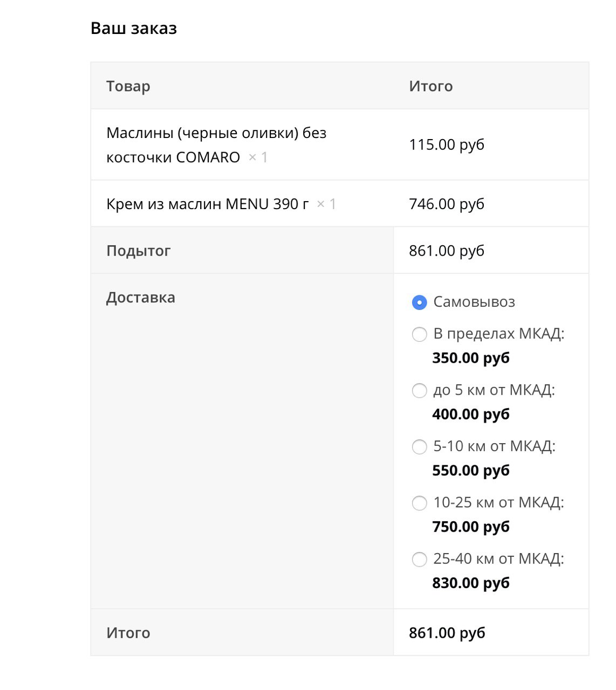This screenshot has height=690, width=616.
Task: Click the Крем из маслин MENU item
Action: click(208, 204)
